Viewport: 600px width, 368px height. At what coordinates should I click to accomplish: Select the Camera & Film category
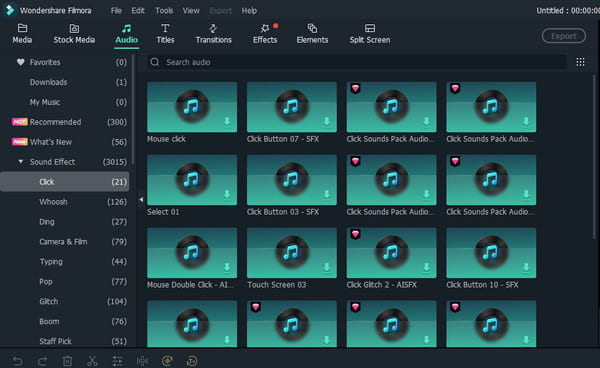pyautogui.click(x=65, y=241)
